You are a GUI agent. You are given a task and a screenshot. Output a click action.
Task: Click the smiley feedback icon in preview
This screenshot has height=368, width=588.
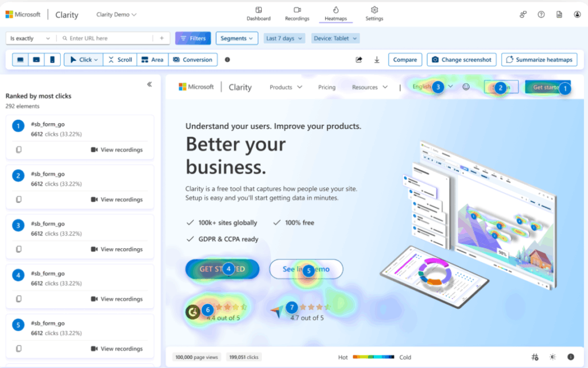(466, 87)
